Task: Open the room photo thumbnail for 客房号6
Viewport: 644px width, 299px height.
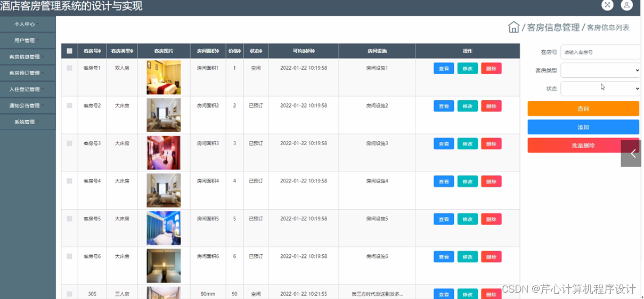Action: coord(164,266)
